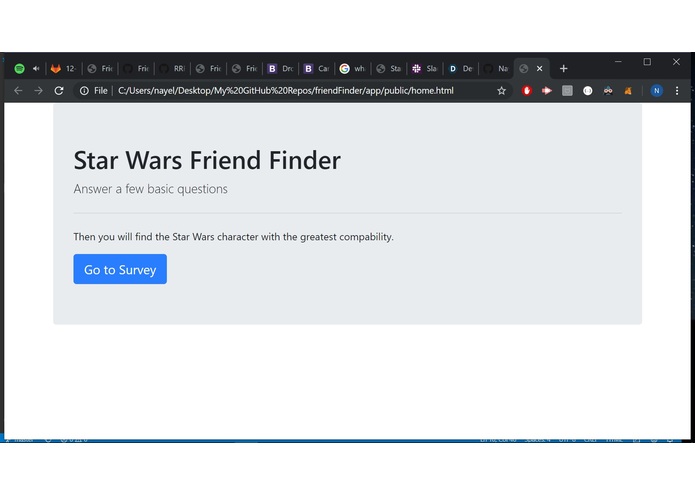Open a new tab with plus button
The height and width of the screenshot is (494, 695).
[563, 69]
